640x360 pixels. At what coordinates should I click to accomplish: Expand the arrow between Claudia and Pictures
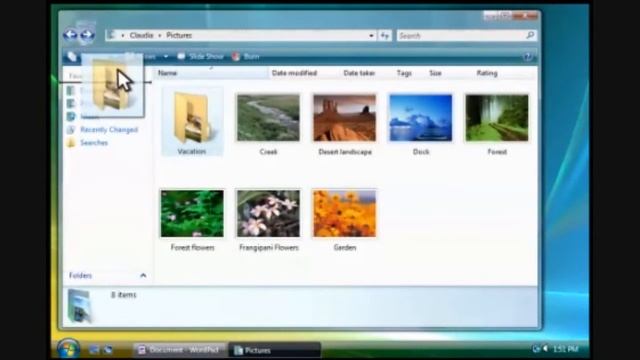[x=160, y=36]
